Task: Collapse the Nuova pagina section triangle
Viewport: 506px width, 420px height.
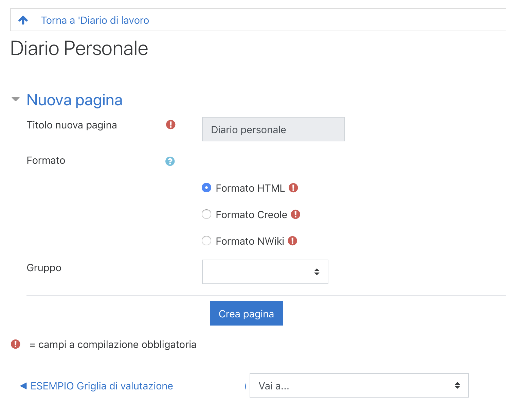Action: (x=16, y=100)
